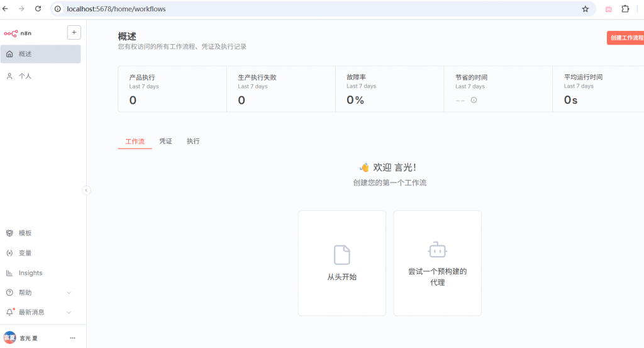This screenshot has height=348, width=644.
Task: Open the browser extensions puzzle icon
Action: [625, 9]
